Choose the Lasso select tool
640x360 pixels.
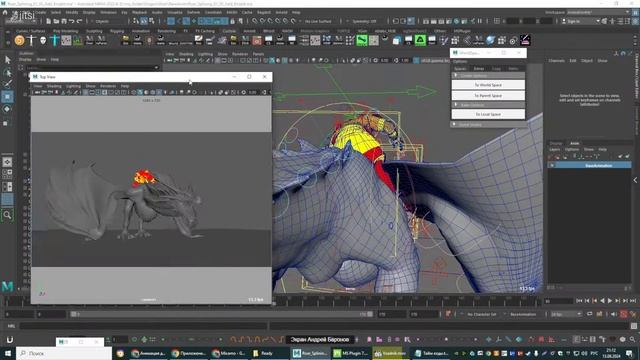click(7, 73)
